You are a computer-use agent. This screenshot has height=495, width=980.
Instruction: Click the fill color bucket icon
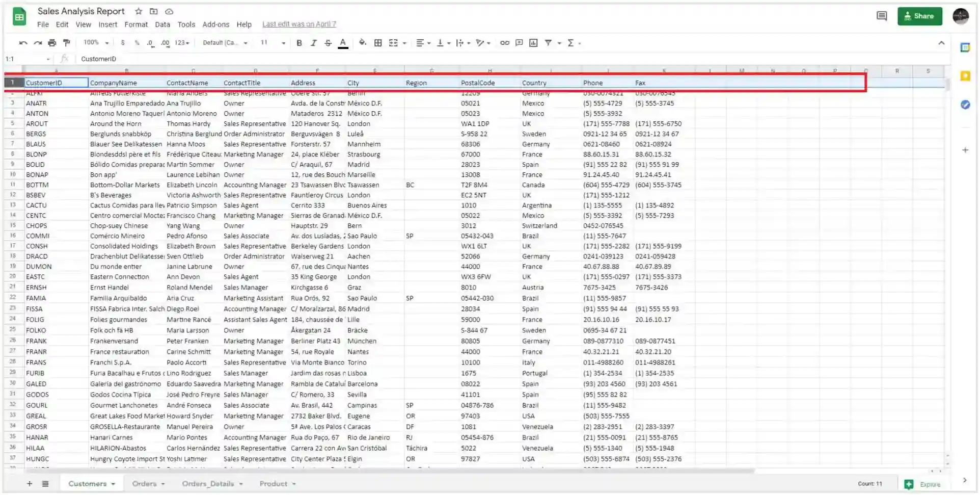(362, 43)
